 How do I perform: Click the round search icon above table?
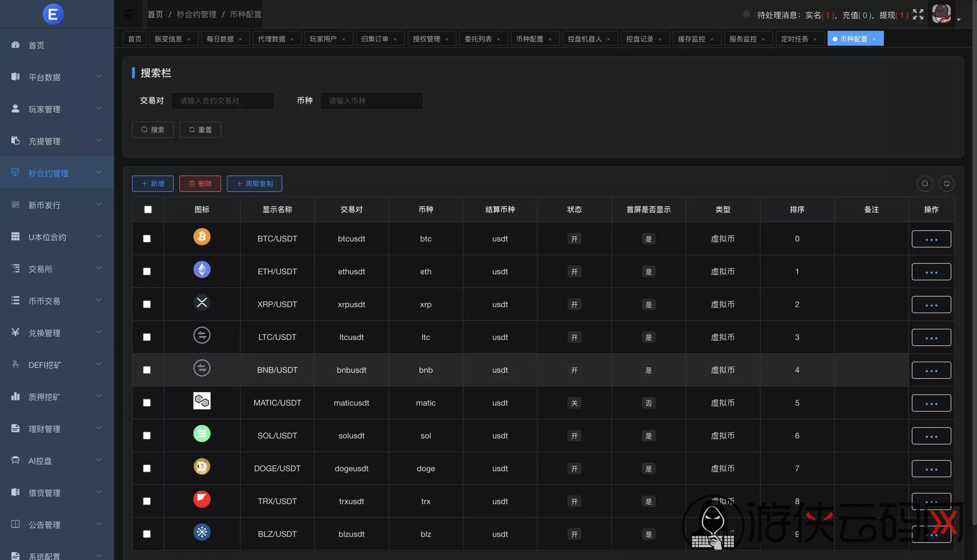pos(925,183)
